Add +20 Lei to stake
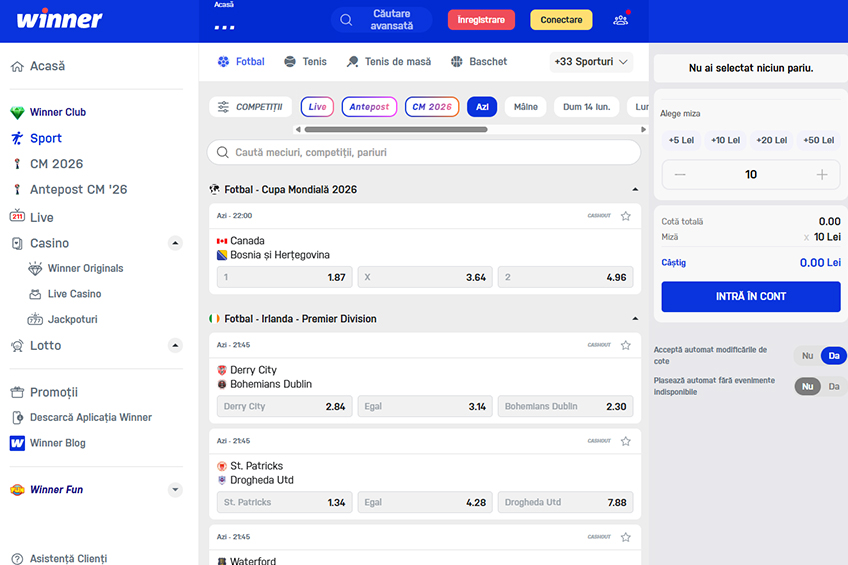 (772, 140)
